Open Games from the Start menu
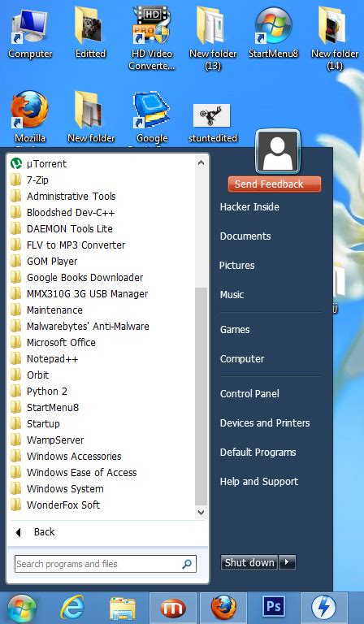The image size is (364, 624). point(235,330)
